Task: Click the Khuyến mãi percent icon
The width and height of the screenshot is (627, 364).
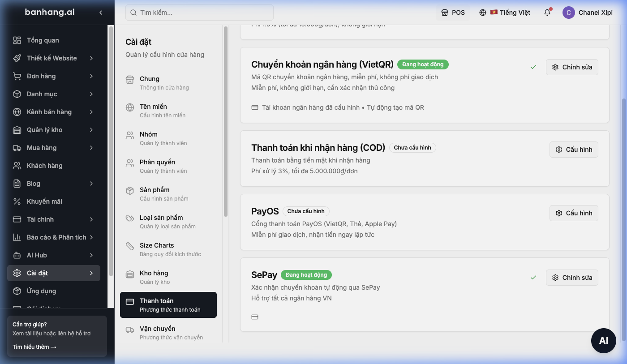Action: tap(17, 201)
